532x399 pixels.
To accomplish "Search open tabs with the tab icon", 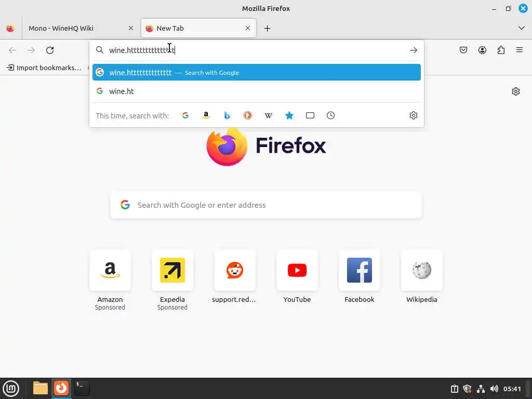I will click(310, 115).
